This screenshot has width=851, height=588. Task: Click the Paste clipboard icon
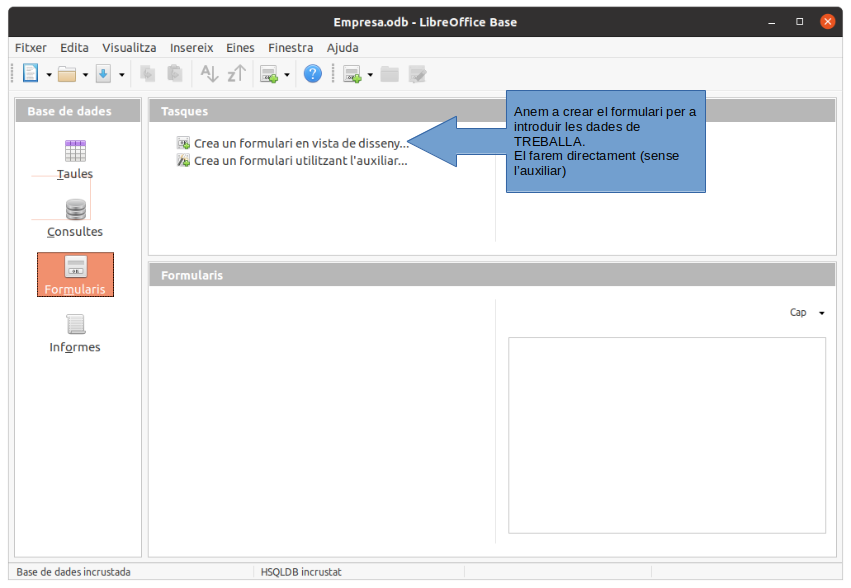[174, 73]
